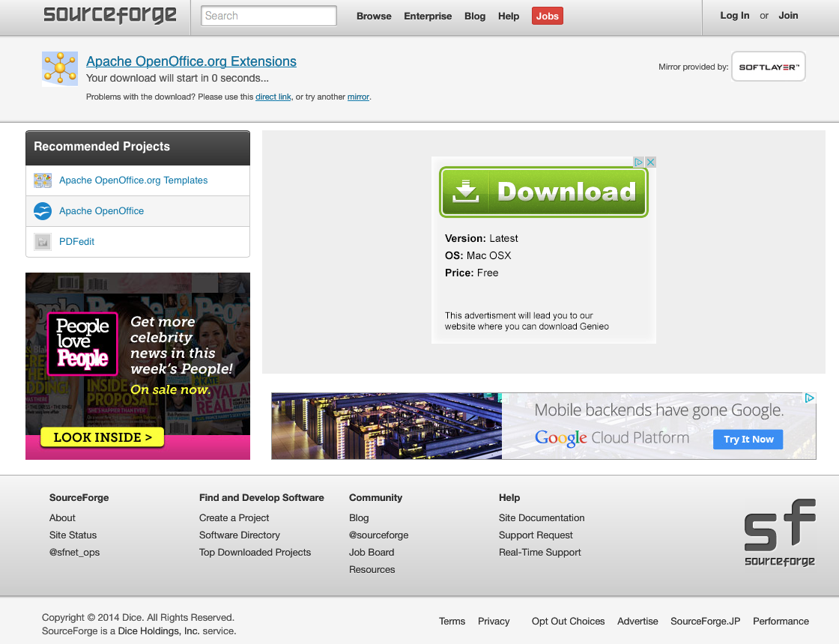The width and height of the screenshot is (839, 644).
Task: Open Site Documentation link
Action: [x=542, y=517]
